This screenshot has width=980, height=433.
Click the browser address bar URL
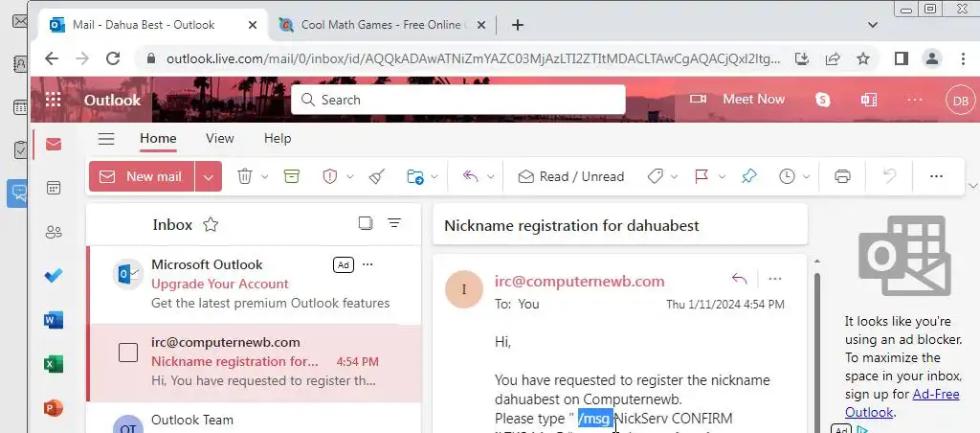pyautogui.click(x=473, y=58)
